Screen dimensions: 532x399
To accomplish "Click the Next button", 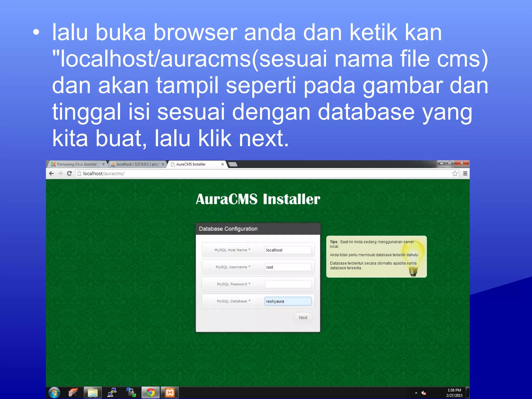I will point(303,318).
